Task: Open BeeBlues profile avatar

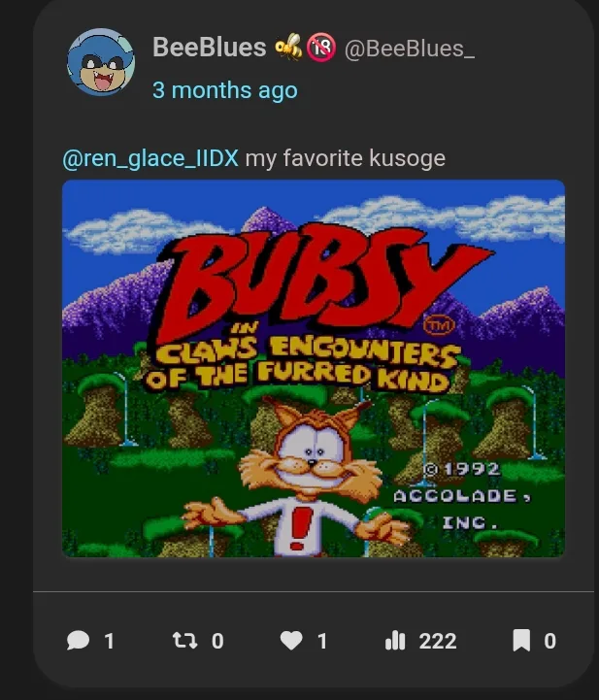Action: (x=101, y=62)
